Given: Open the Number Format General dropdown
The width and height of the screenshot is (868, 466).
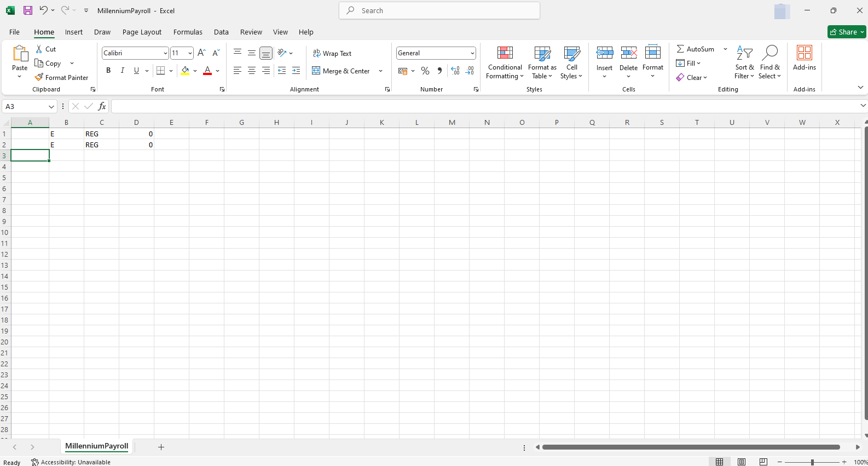Looking at the screenshot, I should 472,53.
